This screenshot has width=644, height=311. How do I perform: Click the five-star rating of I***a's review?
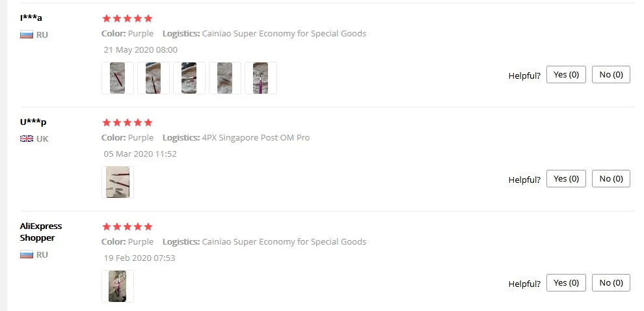click(127, 18)
